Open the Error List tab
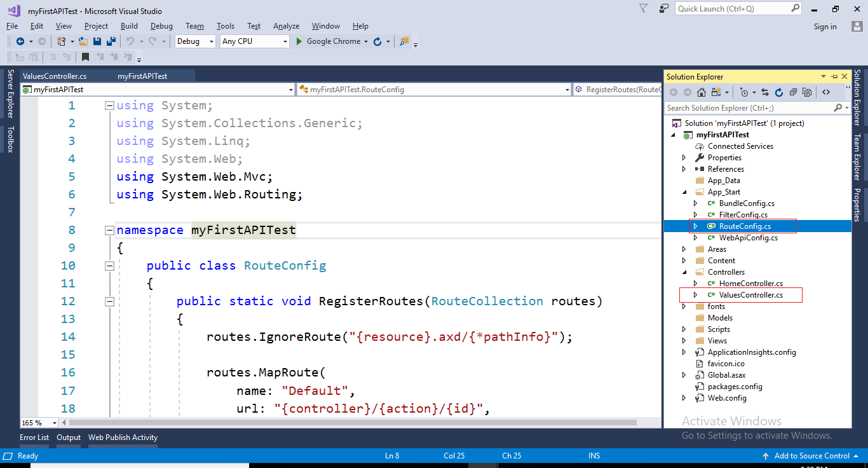This screenshot has width=868, height=468. point(34,437)
